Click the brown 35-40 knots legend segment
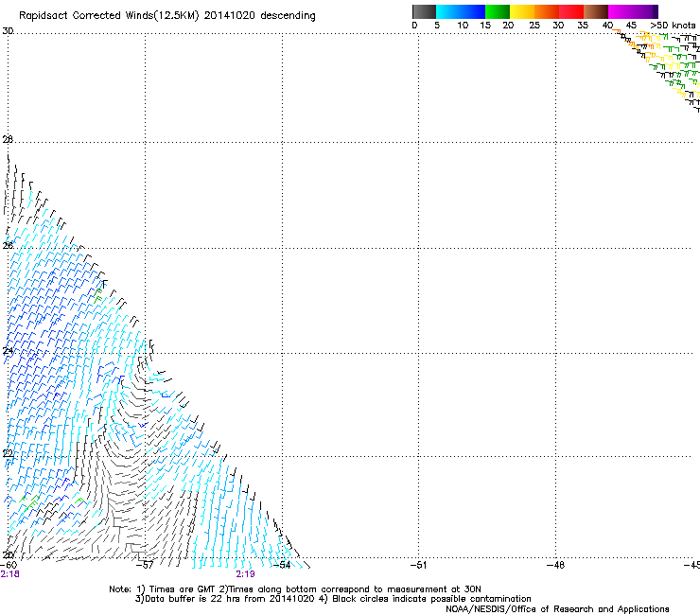This screenshot has width=700, height=615. (596, 11)
